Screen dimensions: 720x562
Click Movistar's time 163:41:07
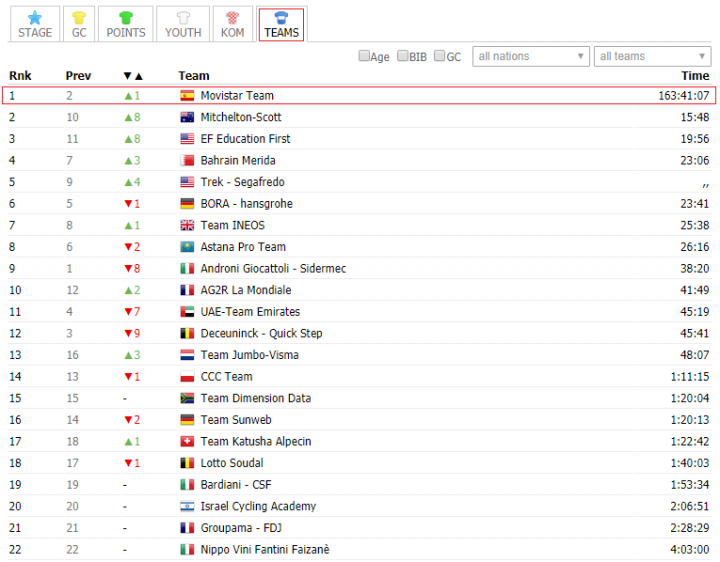point(684,96)
